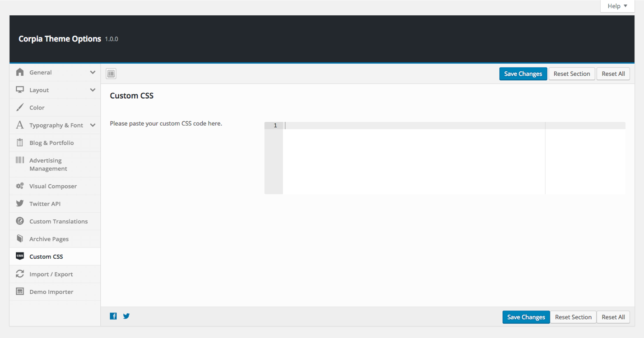644x338 pixels.
Task: Click inside the custom CSS code editor
Action: (413, 158)
